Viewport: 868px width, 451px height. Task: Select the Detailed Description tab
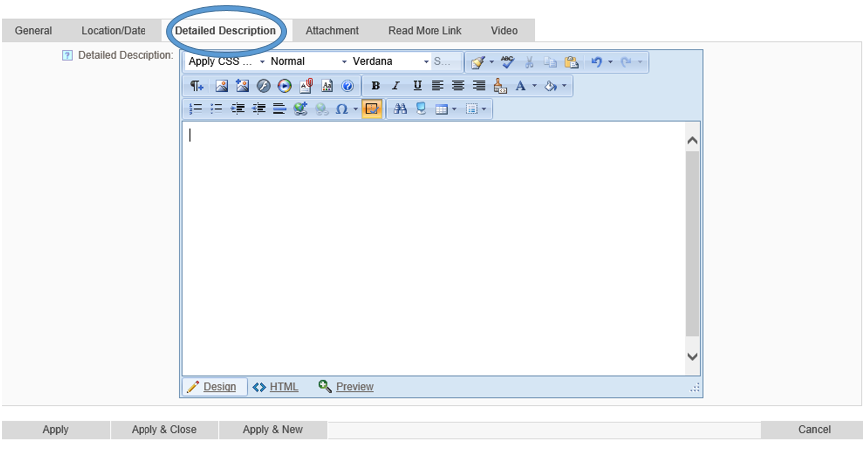click(x=225, y=31)
